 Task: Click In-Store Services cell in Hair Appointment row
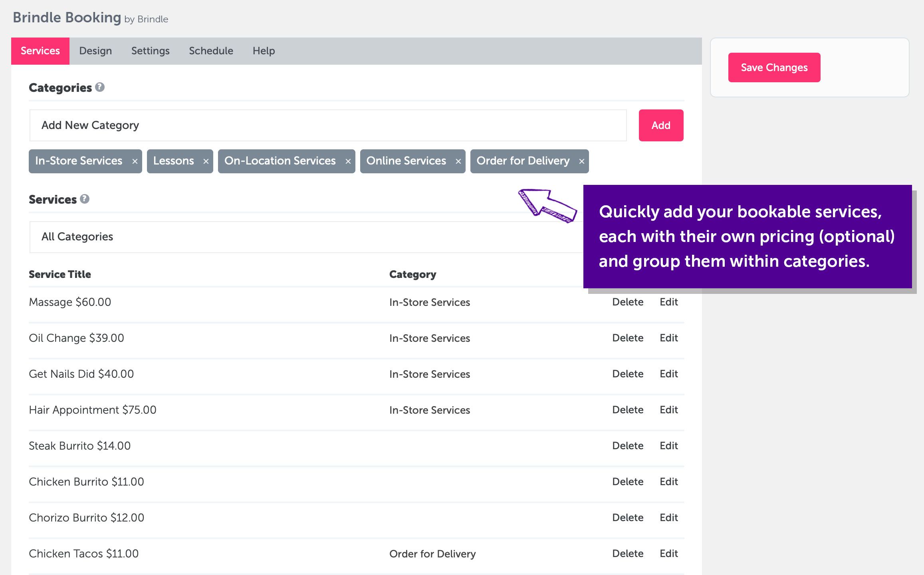pos(430,410)
